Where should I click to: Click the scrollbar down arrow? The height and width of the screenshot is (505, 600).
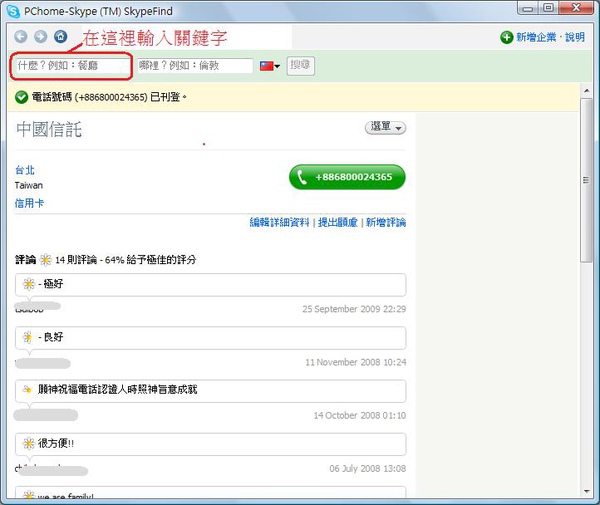pos(586,491)
